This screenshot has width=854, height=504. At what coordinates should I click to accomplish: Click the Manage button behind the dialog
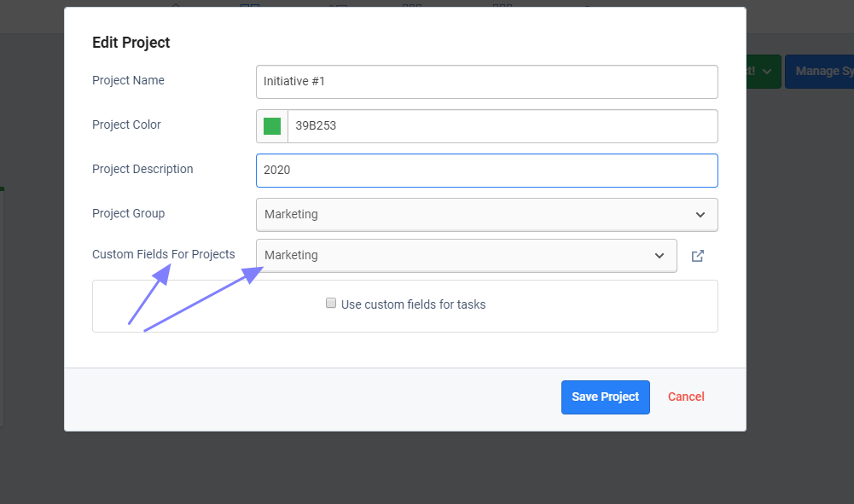pos(819,72)
